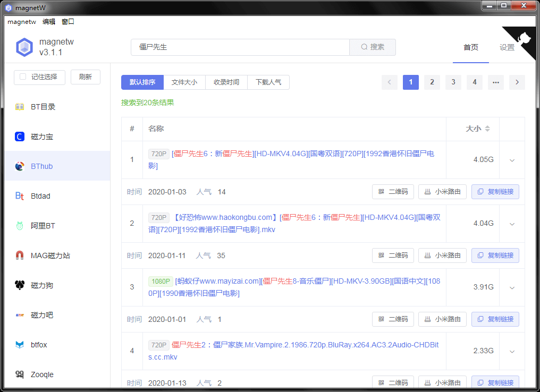
Task: Click the 1080P tag on result 3
Action: coord(161,281)
